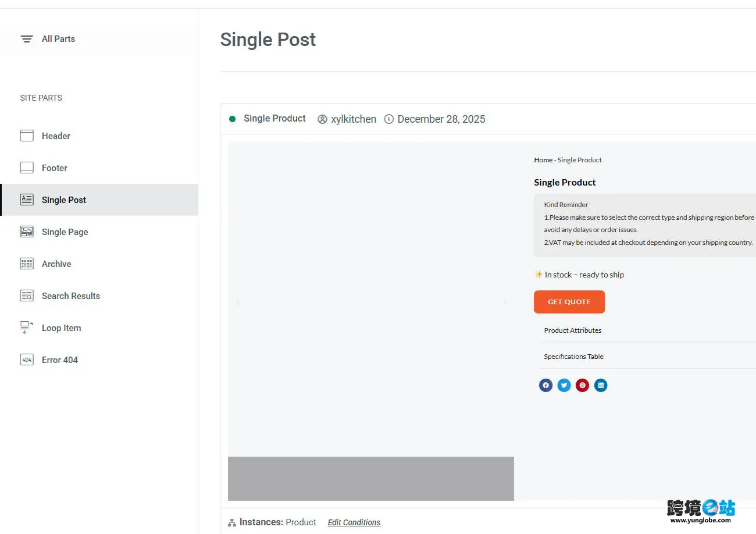Screen dimensions: 756x534
Task: Click the Single Page icon
Action: 27,232
